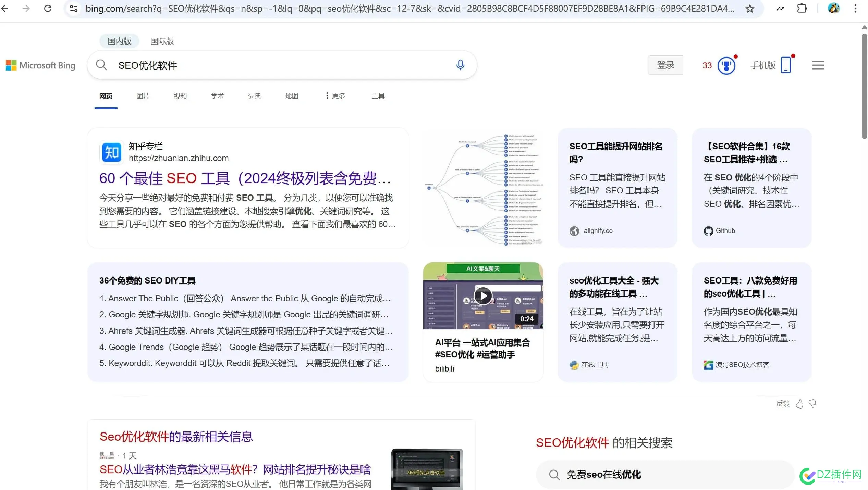Screen dimensions: 868x490
Task: Switch to 国际版 international version
Action: (x=162, y=41)
